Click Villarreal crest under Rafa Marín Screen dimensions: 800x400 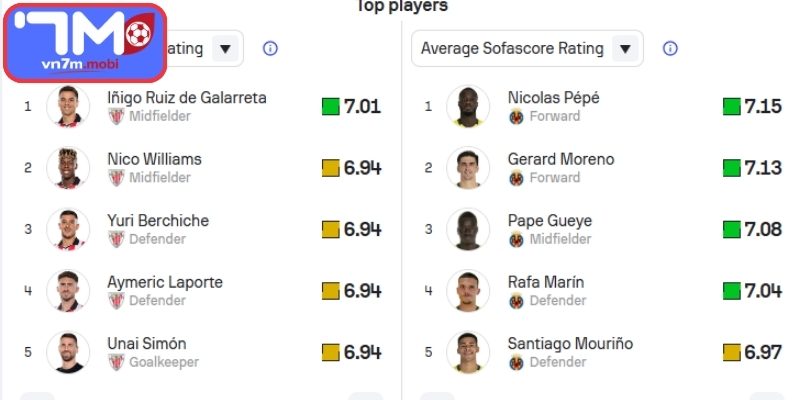(516, 301)
